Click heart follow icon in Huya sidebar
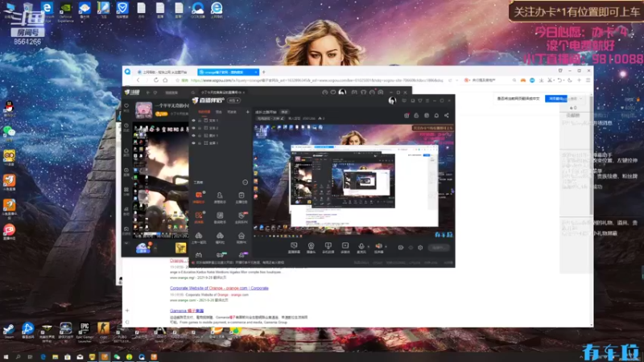This screenshot has width=644, height=362. point(126,106)
